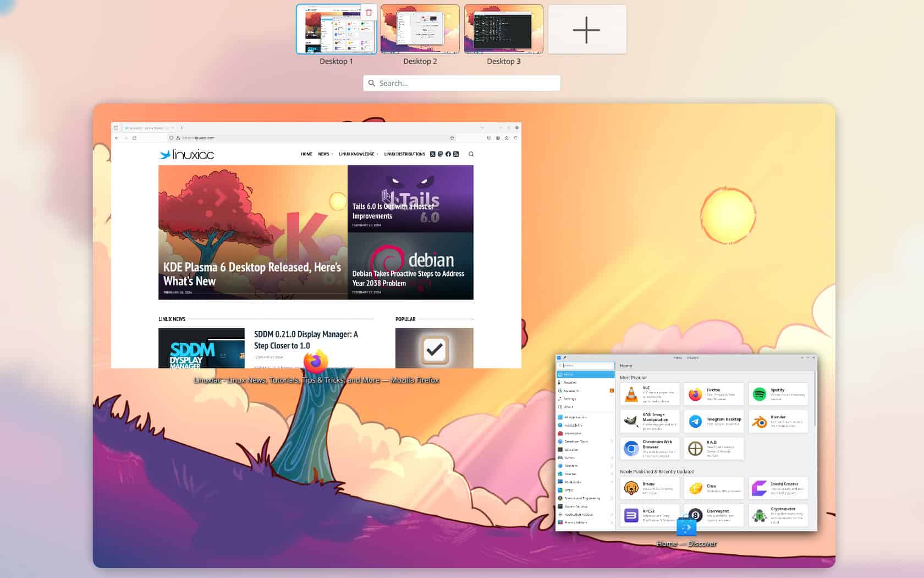Reload the Linuxiac page in Firefox
Viewport: 924px width, 578px height.
click(x=134, y=137)
